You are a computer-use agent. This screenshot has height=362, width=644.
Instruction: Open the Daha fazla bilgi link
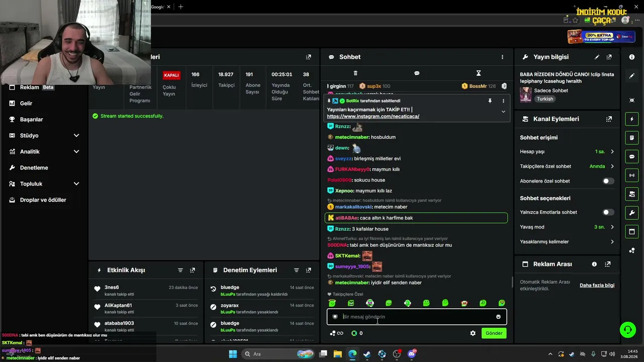(597, 285)
